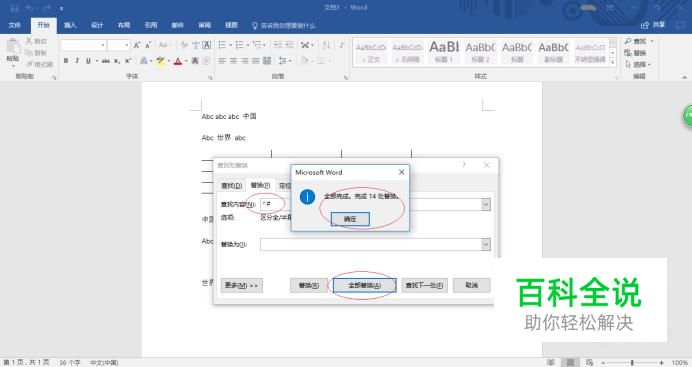Expand the styles gallery

click(613, 63)
